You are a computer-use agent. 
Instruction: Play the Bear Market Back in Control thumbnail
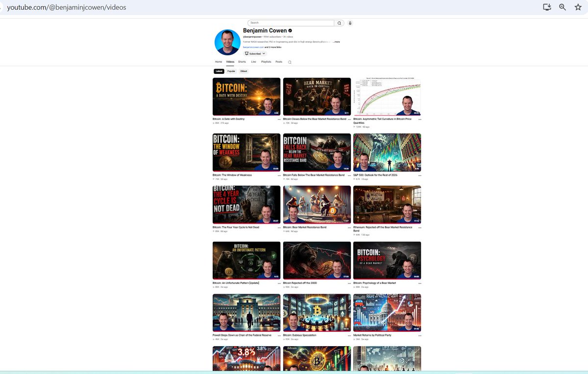tap(317, 97)
